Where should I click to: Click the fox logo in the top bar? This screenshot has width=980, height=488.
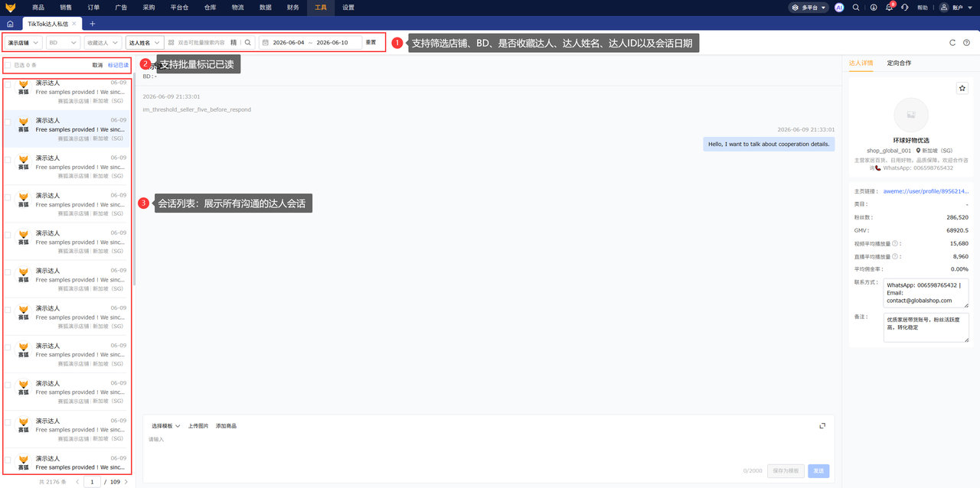click(x=11, y=7)
